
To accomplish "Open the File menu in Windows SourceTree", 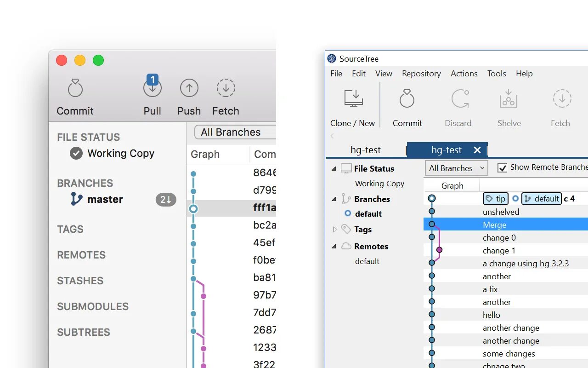I will [x=336, y=74].
